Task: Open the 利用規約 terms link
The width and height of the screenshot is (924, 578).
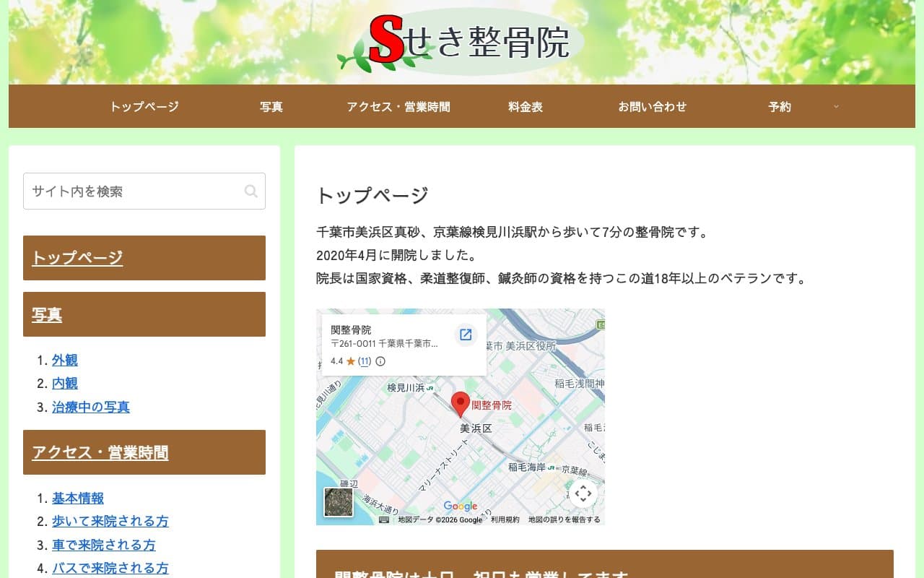Action: point(505,519)
